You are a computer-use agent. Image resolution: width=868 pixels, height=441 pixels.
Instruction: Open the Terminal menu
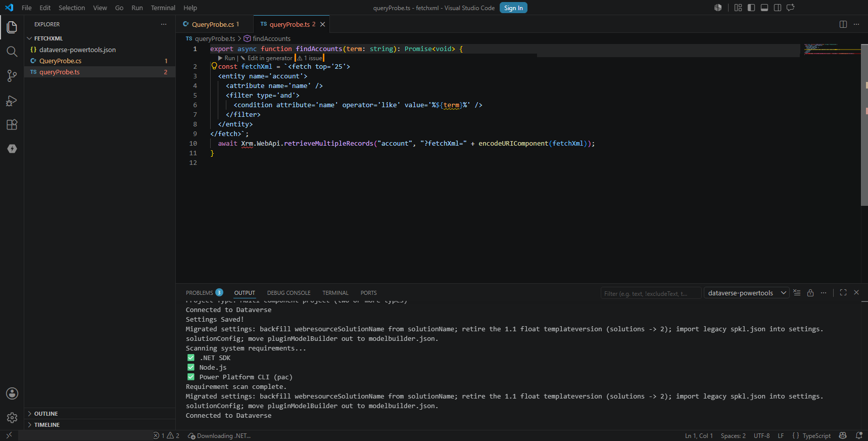pyautogui.click(x=163, y=8)
